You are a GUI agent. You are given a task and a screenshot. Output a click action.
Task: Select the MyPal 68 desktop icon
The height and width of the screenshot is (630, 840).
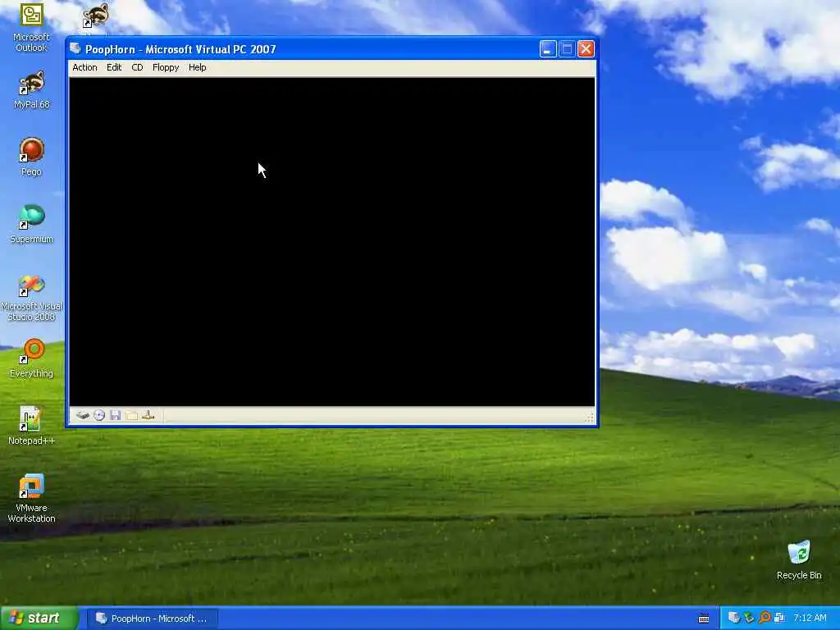[x=31, y=90]
